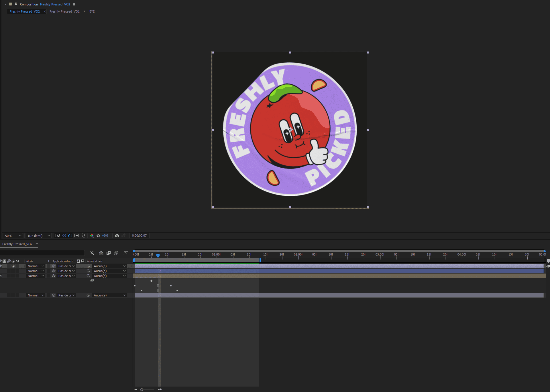
Task: Open the (Un demi) resolution dropdown
Action: pyautogui.click(x=39, y=236)
